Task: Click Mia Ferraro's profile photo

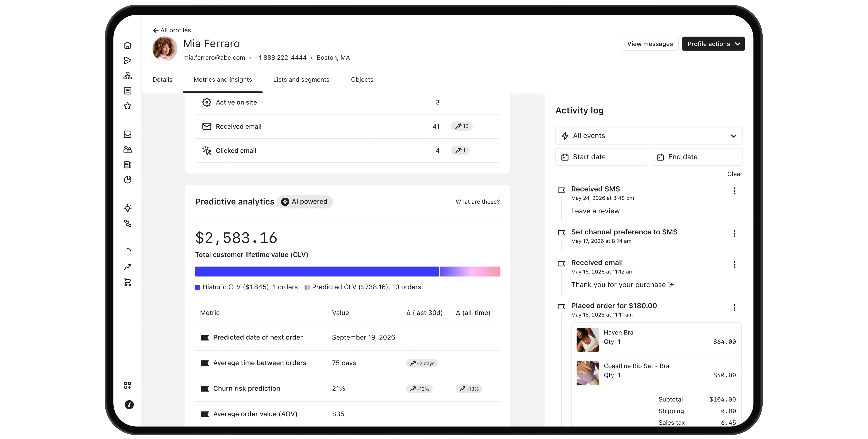Action: coord(165,49)
